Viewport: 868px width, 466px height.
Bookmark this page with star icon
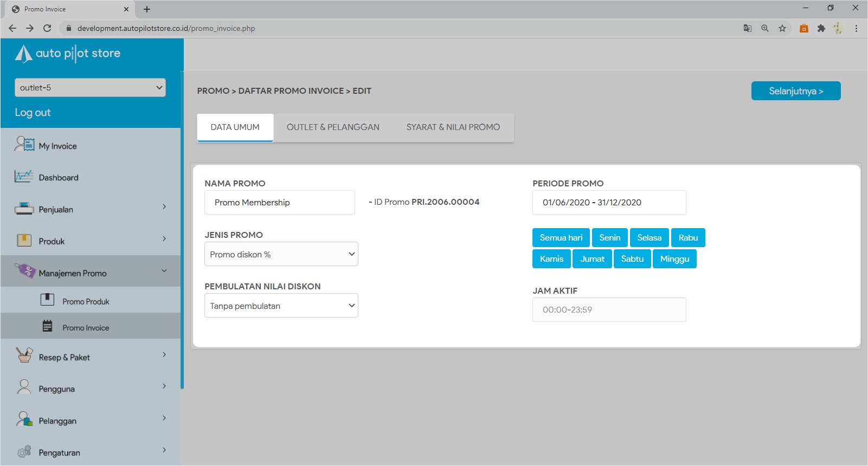click(782, 28)
